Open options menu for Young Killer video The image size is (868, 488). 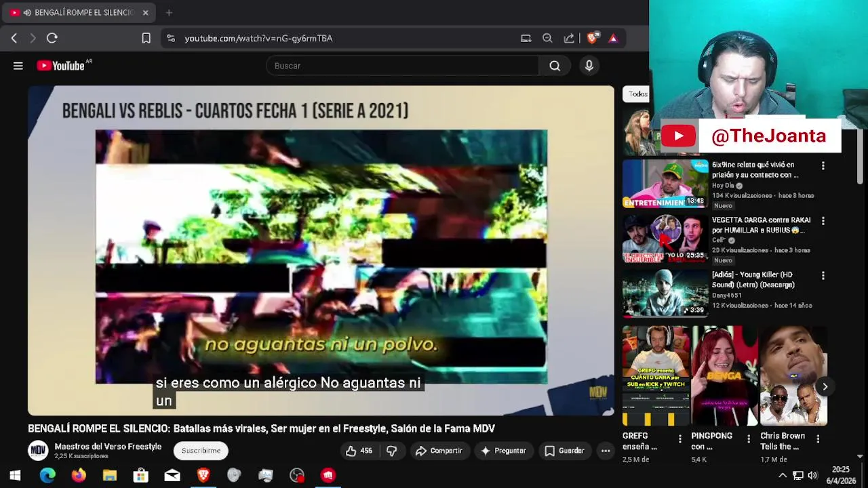823,276
